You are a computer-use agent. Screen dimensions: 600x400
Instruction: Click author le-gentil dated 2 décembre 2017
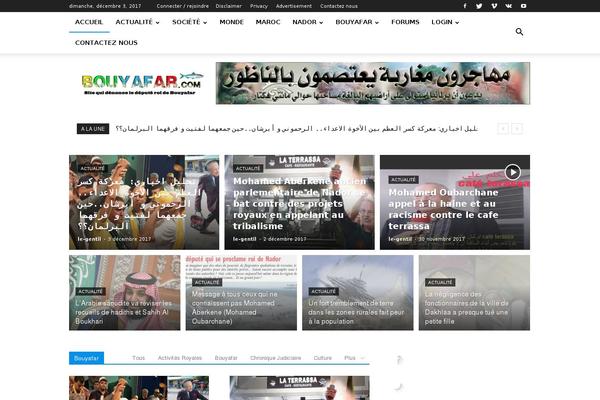(x=245, y=239)
